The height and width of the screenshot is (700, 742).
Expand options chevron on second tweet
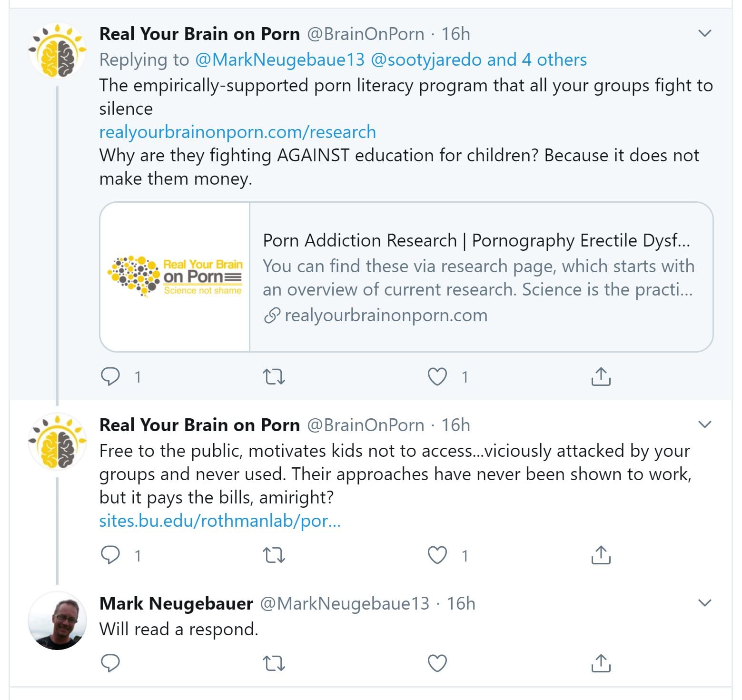704,424
